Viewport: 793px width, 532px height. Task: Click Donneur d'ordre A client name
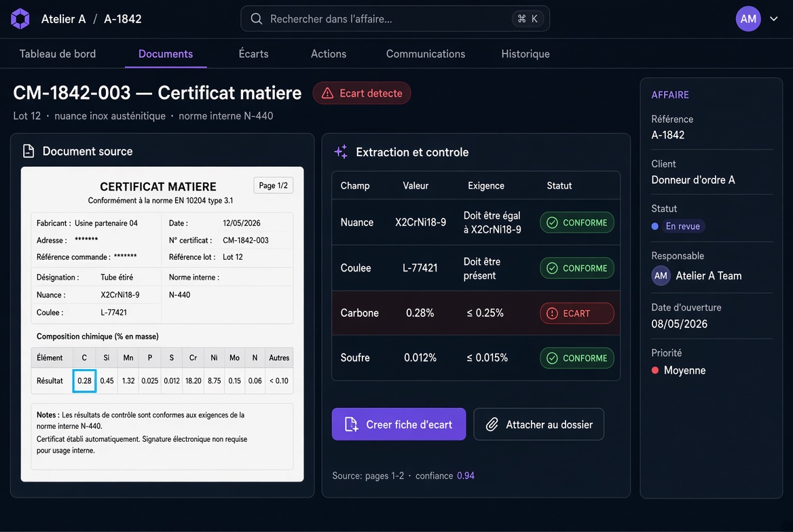coord(693,180)
